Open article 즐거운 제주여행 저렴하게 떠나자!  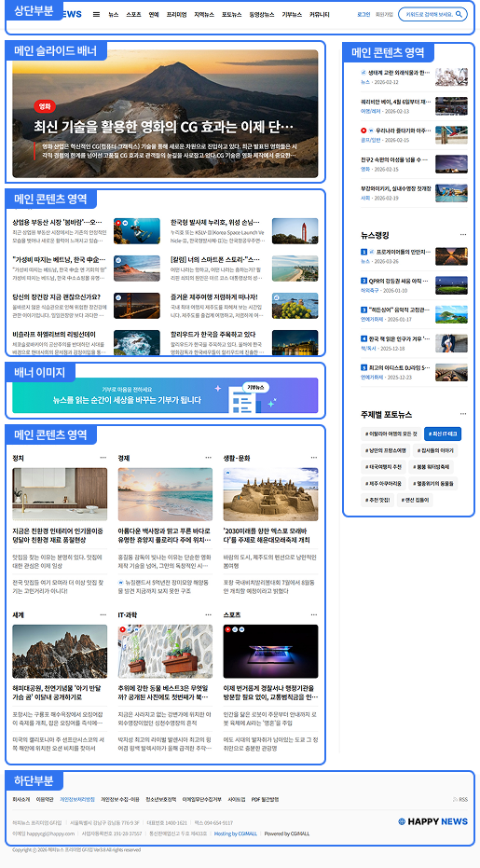pos(214,296)
